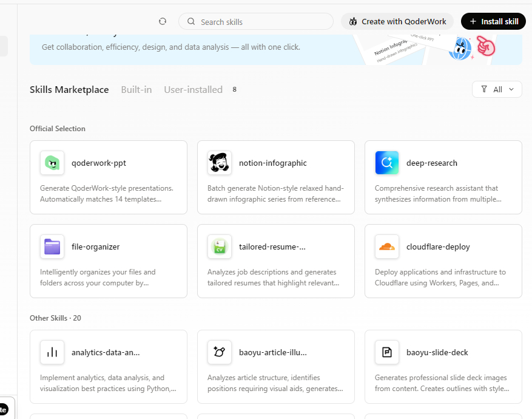The image size is (532, 419).
Task: Select the Skills Marketplace tab
Action: pos(69,89)
